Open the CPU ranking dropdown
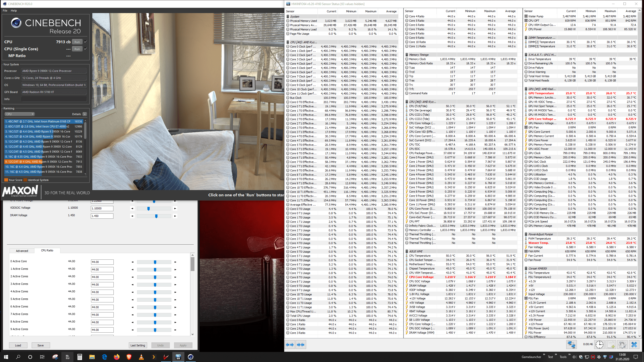 (20, 114)
